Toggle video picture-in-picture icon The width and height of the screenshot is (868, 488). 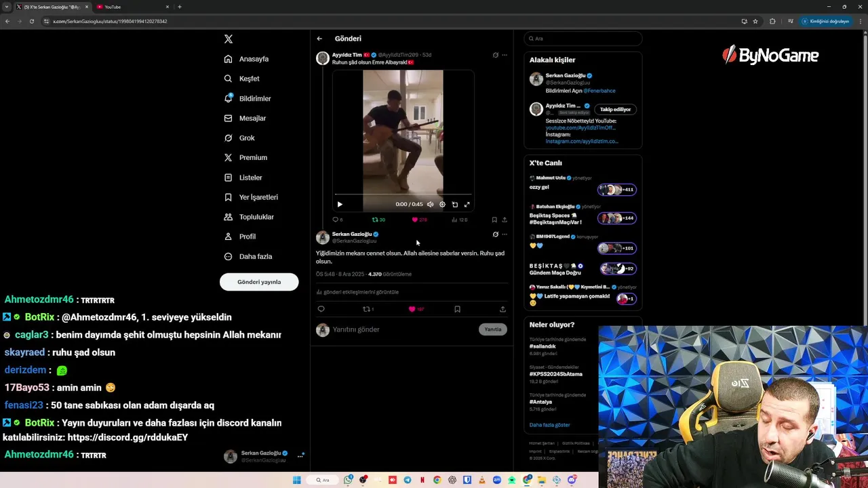[x=454, y=204]
